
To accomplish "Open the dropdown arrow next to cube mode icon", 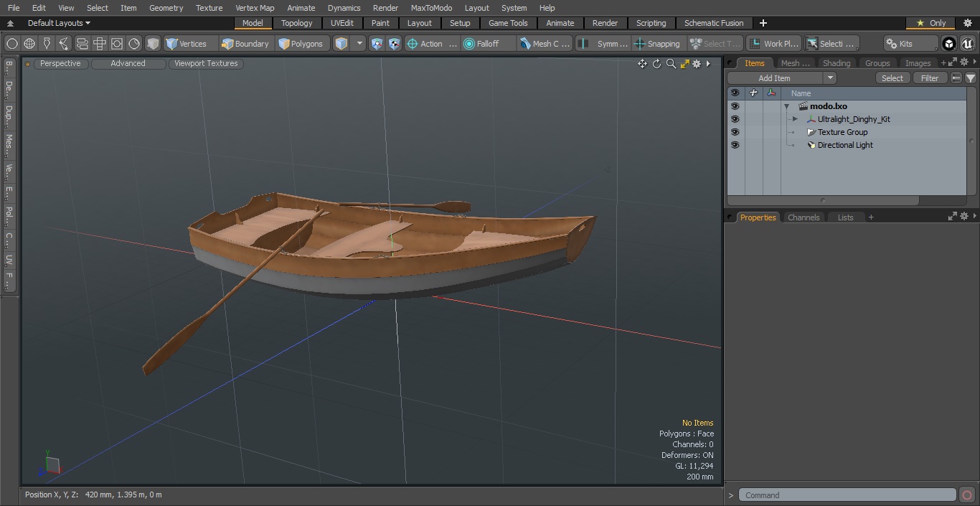I will click(x=359, y=44).
